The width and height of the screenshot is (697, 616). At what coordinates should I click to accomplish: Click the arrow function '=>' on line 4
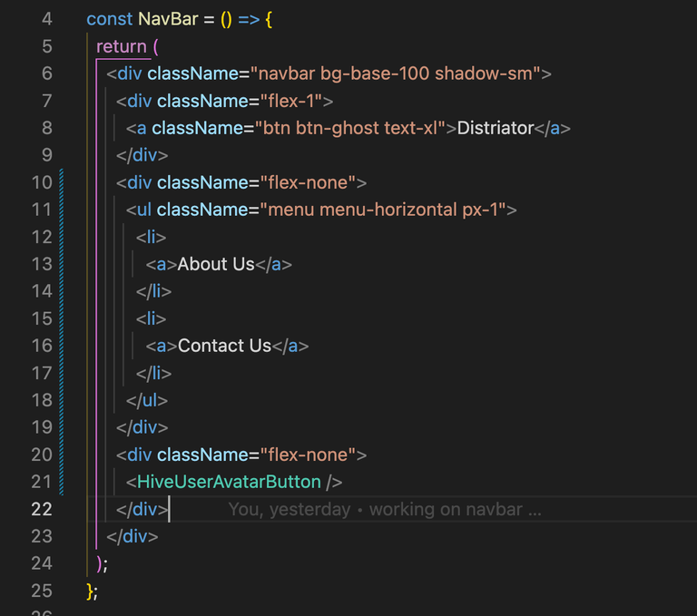click(249, 19)
